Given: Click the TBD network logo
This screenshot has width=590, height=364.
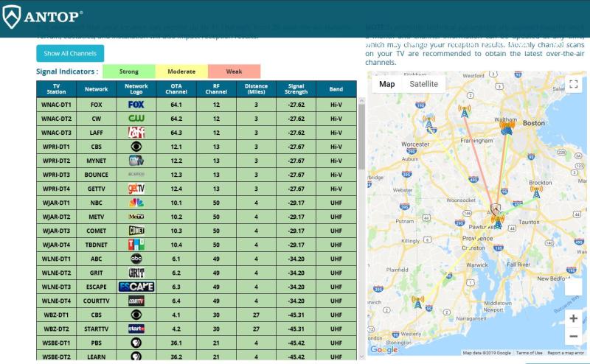Looking at the screenshot, I should pyautogui.click(x=136, y=245).
